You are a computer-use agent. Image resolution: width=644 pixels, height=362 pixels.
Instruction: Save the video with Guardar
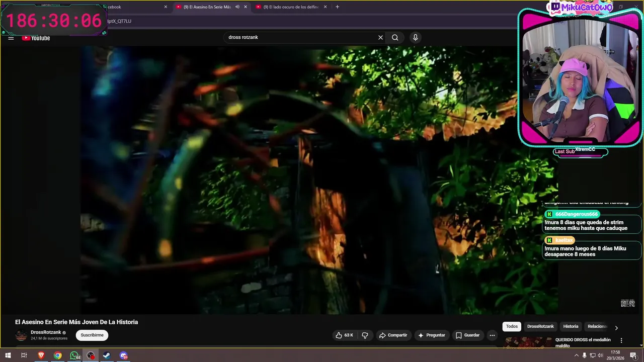pos(467,335)
